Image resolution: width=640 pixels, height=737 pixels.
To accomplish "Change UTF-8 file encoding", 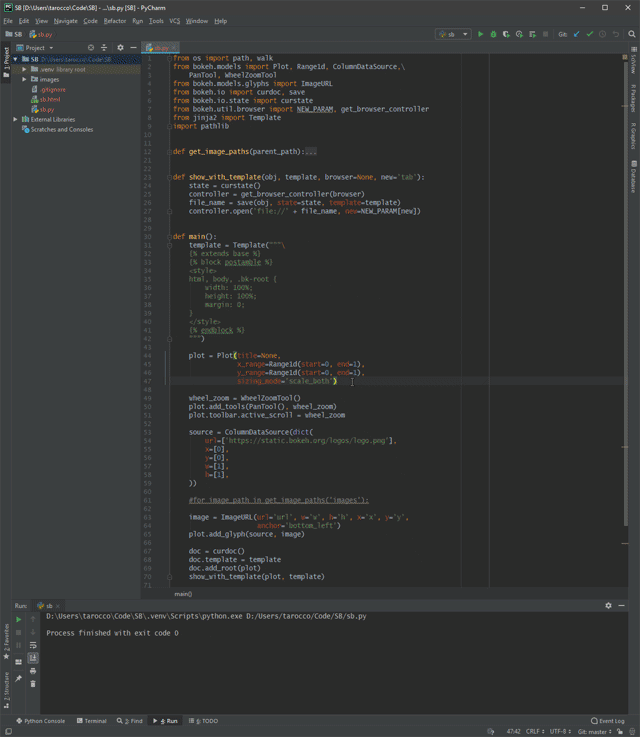I will point(560,731).
